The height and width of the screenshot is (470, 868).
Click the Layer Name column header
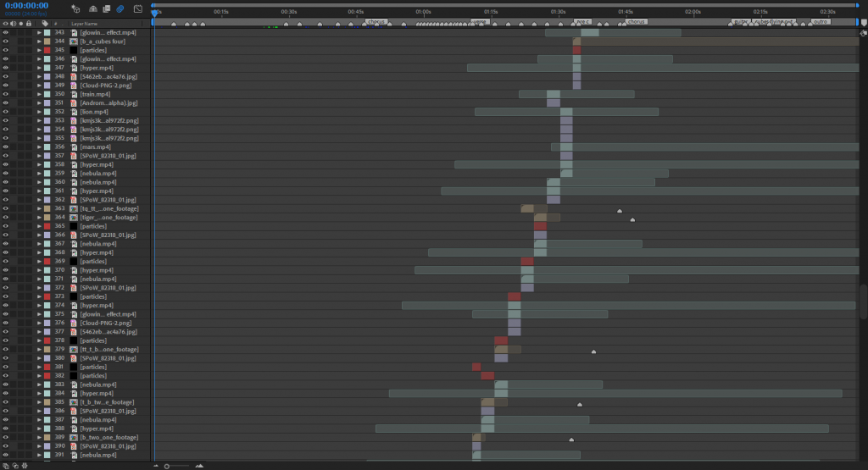click(x=84, y=24)
